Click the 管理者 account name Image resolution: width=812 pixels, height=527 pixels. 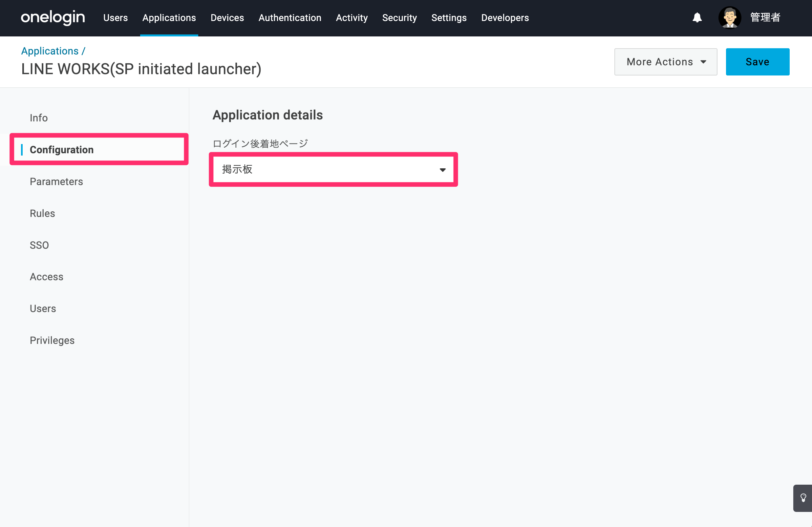point(765,17)
